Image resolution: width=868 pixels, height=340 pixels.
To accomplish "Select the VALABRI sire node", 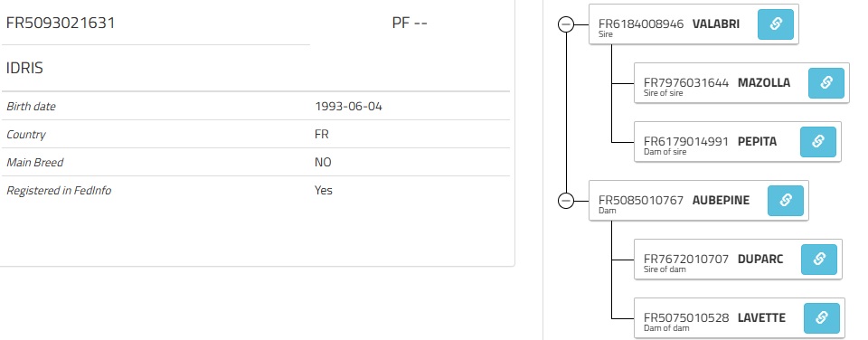I will point(693,24).
